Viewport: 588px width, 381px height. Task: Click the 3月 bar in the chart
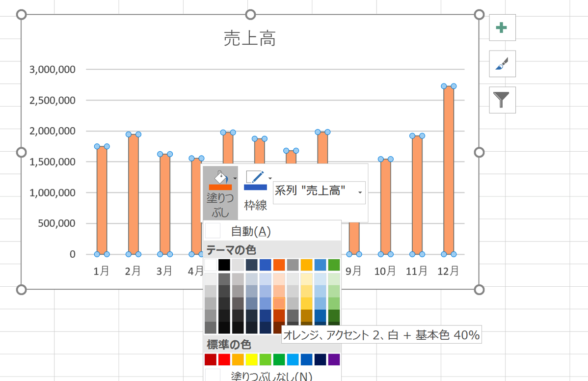point(165,204)
